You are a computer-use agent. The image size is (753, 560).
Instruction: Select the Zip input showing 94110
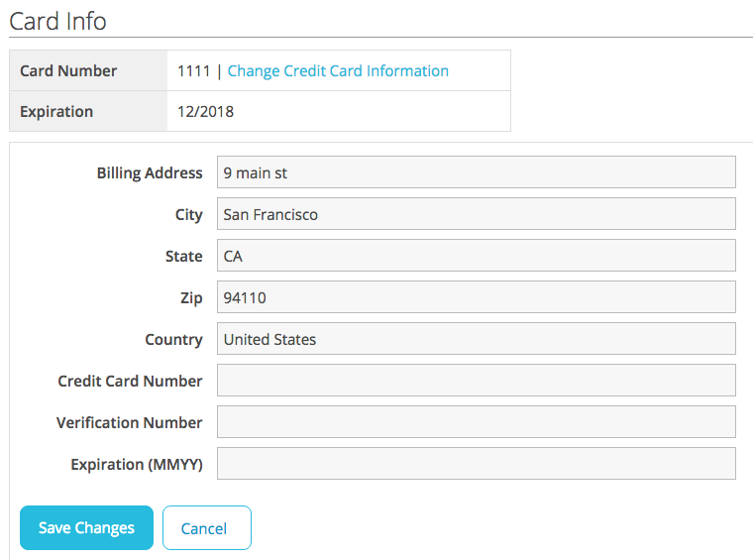pos(476,297)
